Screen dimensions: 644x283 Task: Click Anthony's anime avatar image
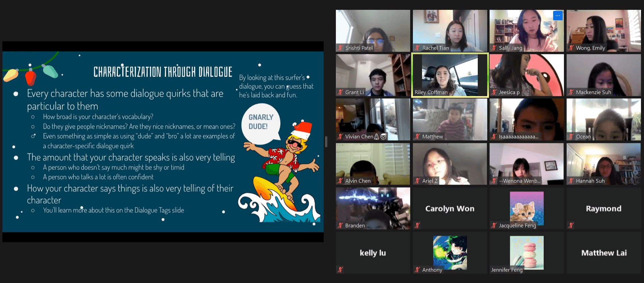(x=450, y=252)
